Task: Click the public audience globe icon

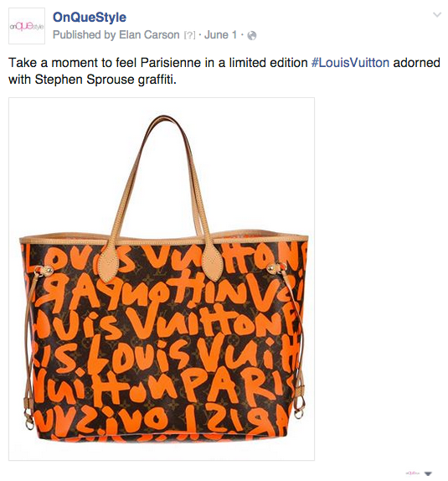Action: [x=252, y=35]
